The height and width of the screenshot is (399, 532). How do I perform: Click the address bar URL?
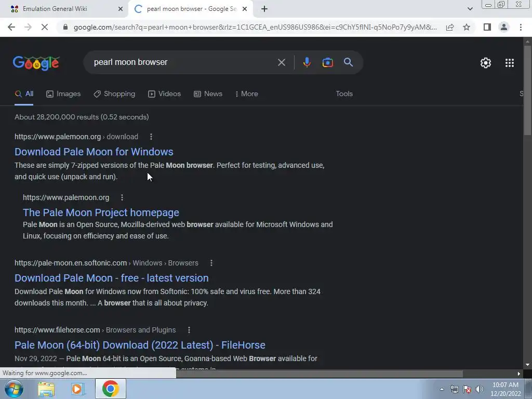coord(255,27)
